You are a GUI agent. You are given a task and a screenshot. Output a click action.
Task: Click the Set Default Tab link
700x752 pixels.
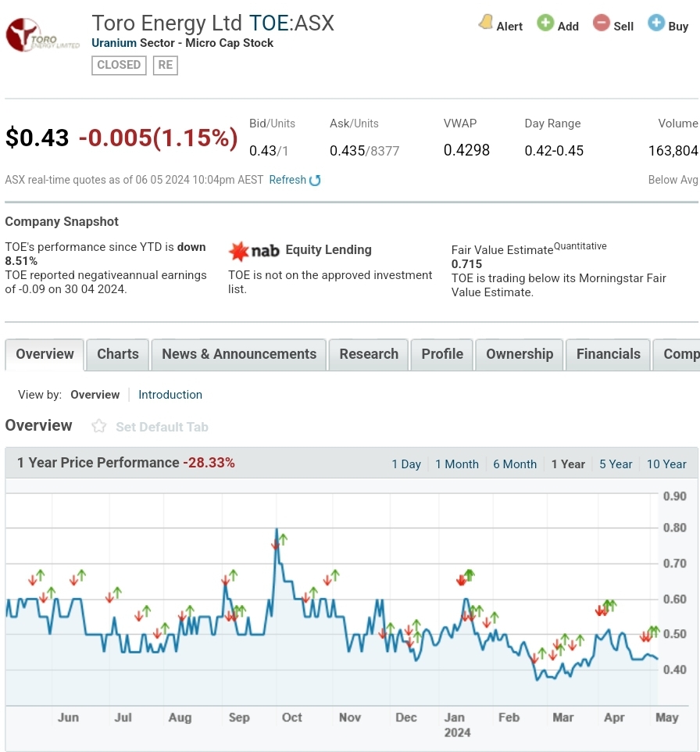(x=162, y=427)
